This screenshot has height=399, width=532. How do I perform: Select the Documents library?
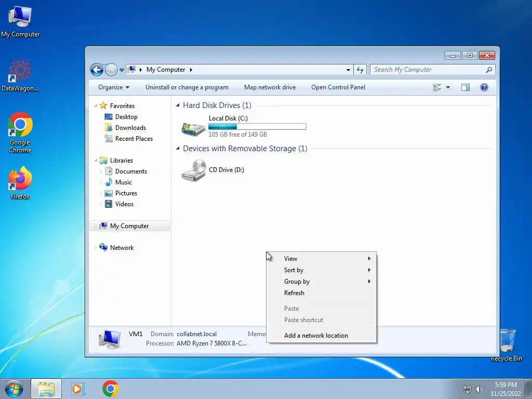coord(131,171)
